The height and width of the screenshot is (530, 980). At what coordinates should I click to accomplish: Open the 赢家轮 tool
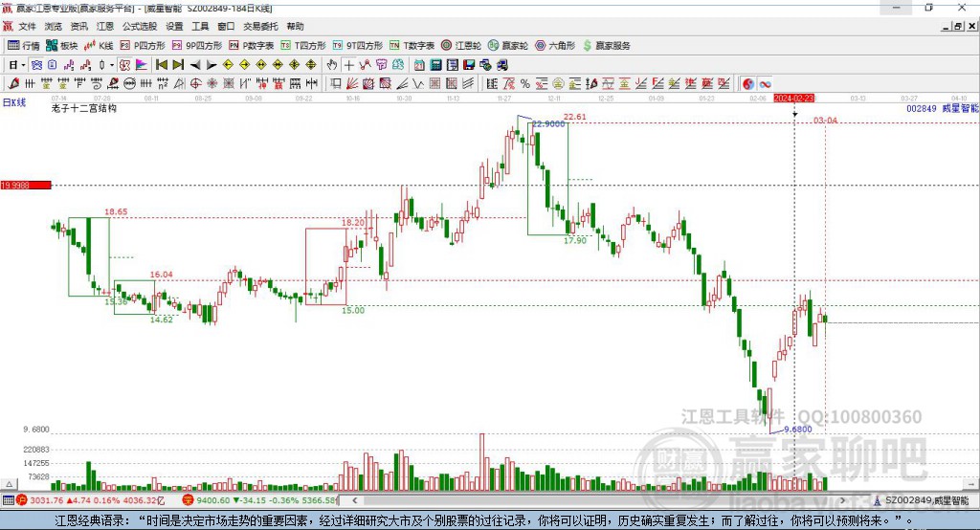(x=508, y=46)
